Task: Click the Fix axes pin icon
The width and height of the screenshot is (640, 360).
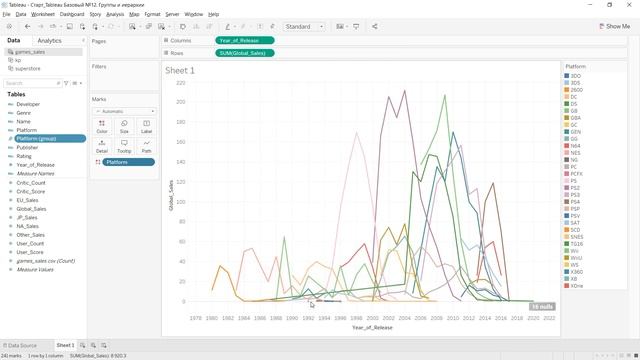Action: (273, 27)
